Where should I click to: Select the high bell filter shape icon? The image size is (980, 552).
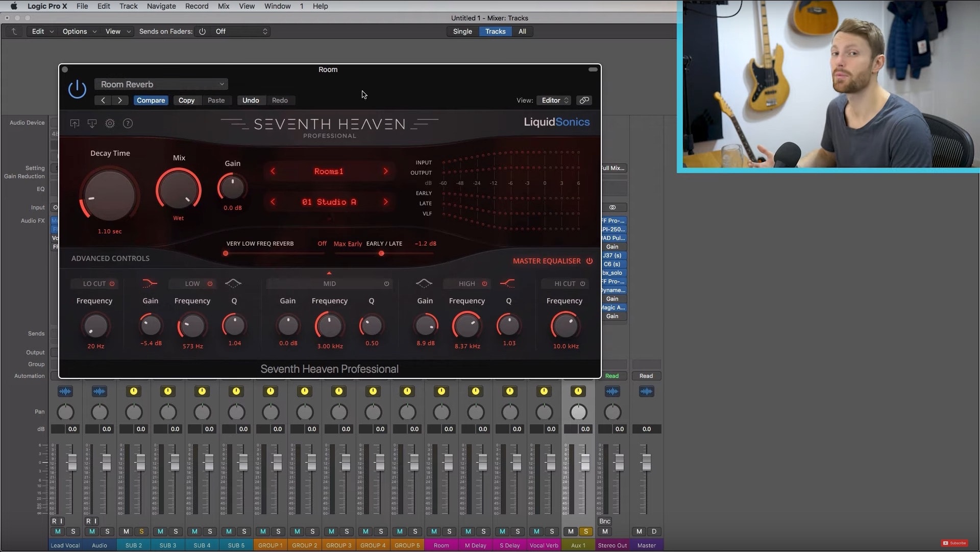point(424,283)
